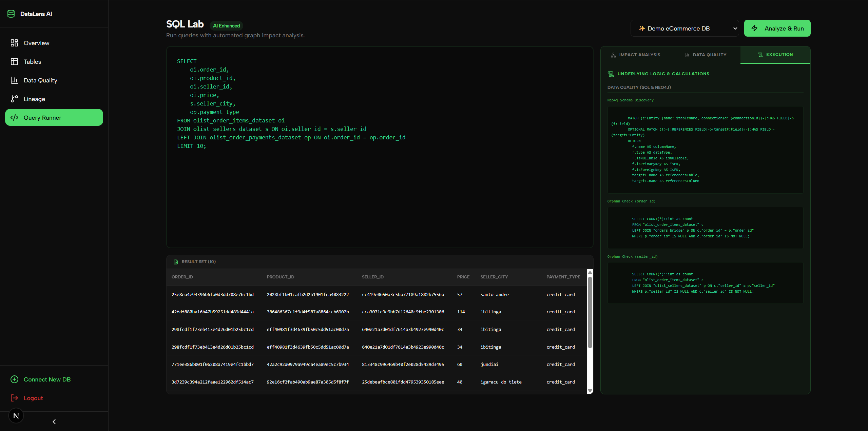Click the N avatar at bottom left
The height and width of the screenshot is (431, 868).
click(x=16, y=415)
